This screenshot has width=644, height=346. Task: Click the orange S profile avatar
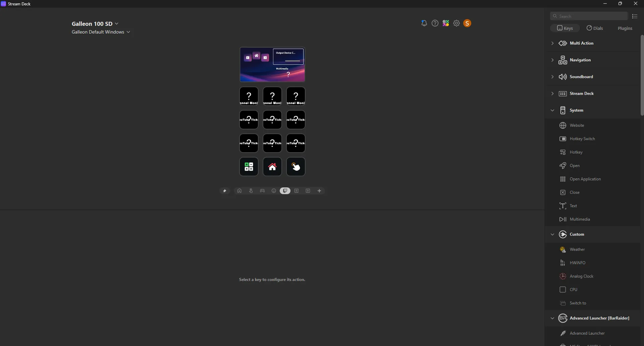click(467, 23)
